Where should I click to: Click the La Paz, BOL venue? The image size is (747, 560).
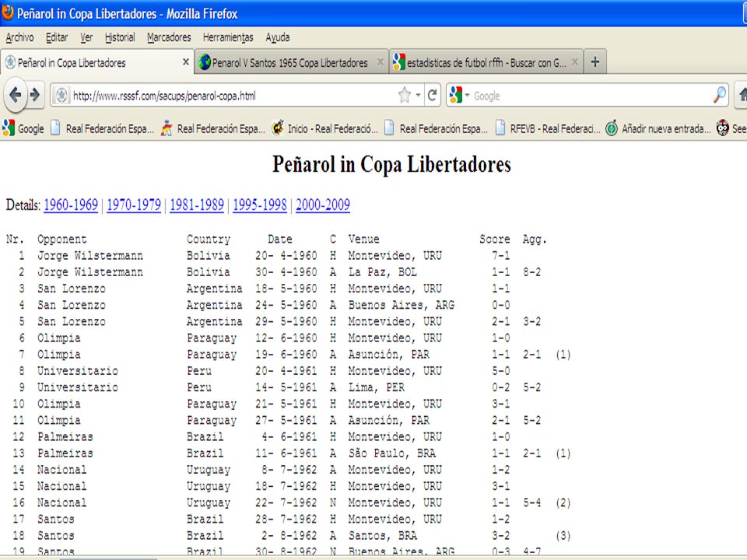(x=383, y=272)
